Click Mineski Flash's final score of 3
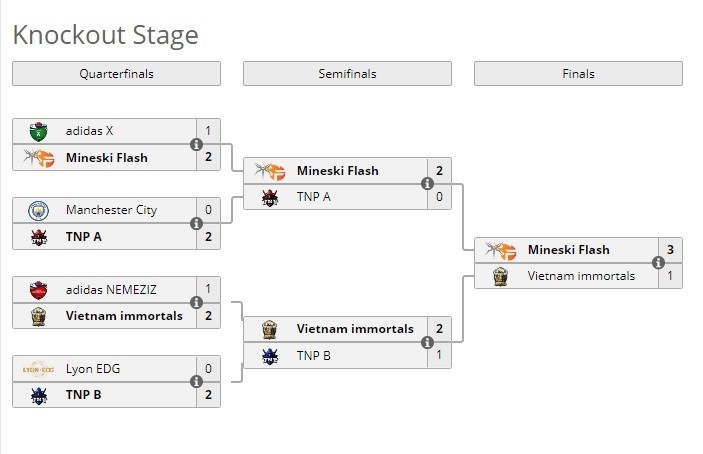The width and height of the screenshot is (703, 454). coord(669,250)
